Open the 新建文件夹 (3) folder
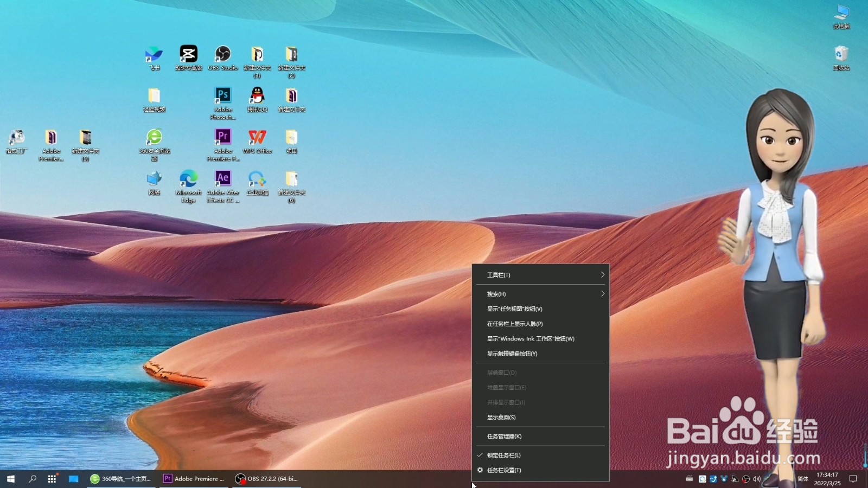 257,62
